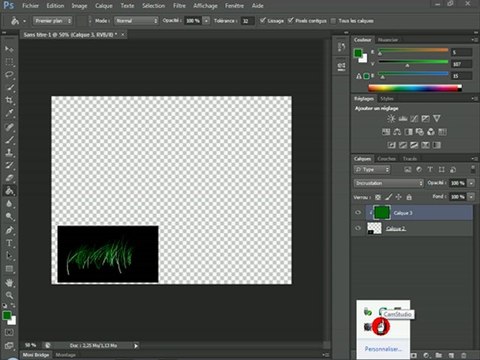This screenshot has height=360, width=480.
Task: Open the Calque menu
Action: click(x=104, y=6)
